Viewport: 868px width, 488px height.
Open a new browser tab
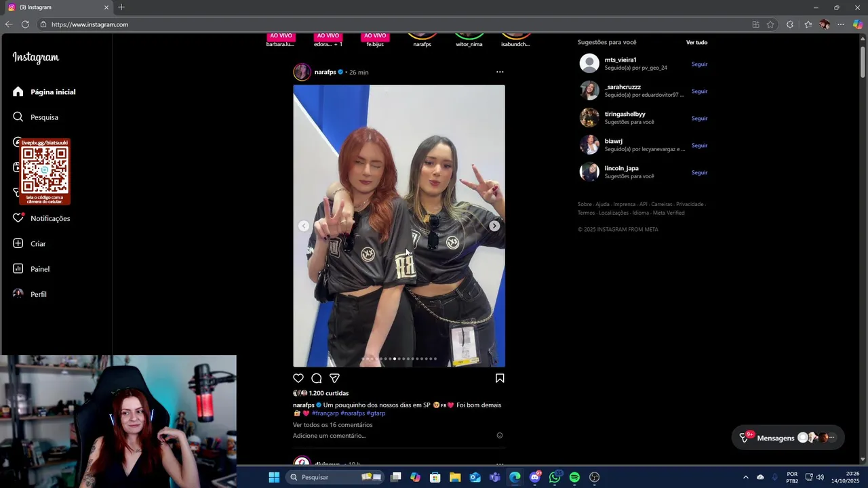point(121,7)
